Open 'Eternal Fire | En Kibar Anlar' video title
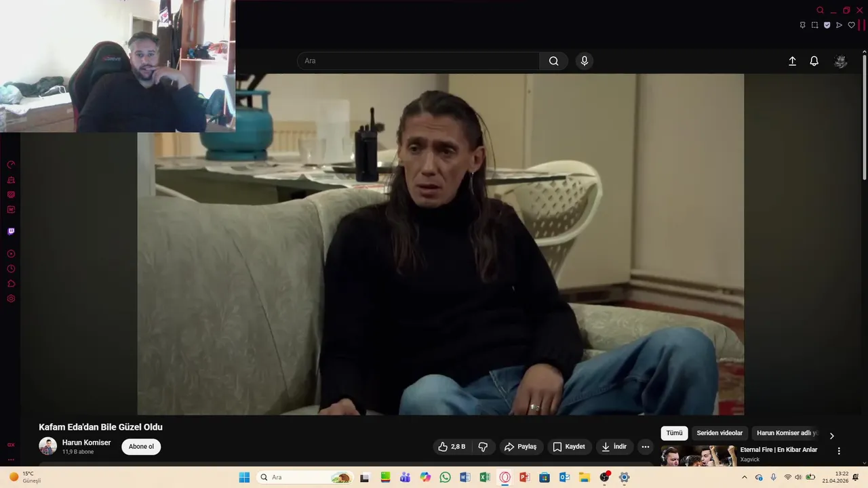Screen dimensions: 868x488 coord(778,449)
